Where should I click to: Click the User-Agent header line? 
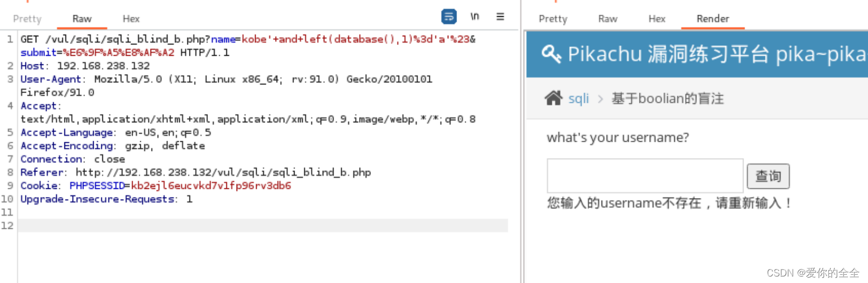[x=226, y=79]
